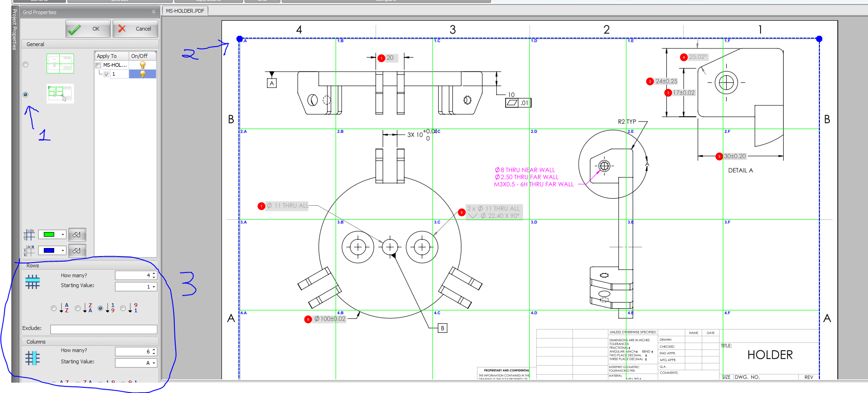Click the green full-sheet grid thumbnail
Image resolution: width=868 pixels, height=393 pixels.
60,64
